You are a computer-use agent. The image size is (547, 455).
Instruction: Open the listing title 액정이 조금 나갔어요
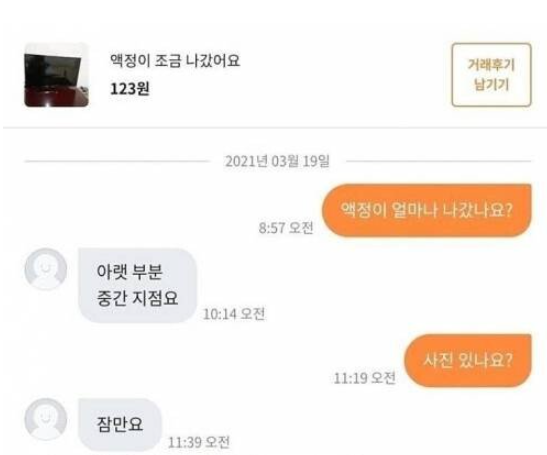point(175,60)
